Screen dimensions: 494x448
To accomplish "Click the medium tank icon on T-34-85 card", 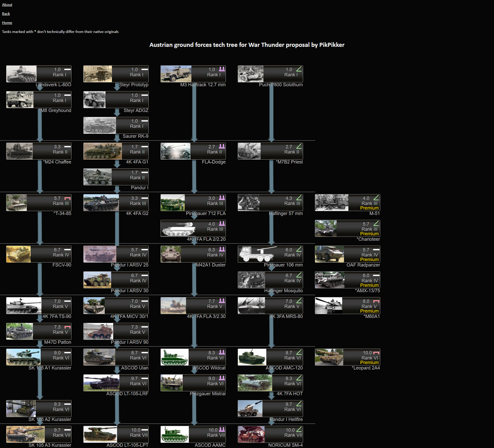I will [67, 198].
